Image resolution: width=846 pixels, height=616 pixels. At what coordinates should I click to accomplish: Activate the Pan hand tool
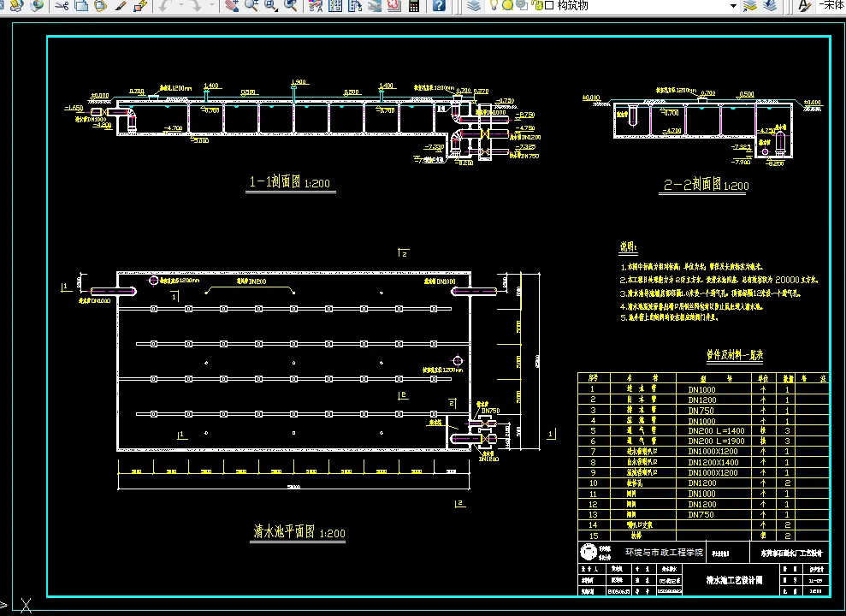coord(232,5)
